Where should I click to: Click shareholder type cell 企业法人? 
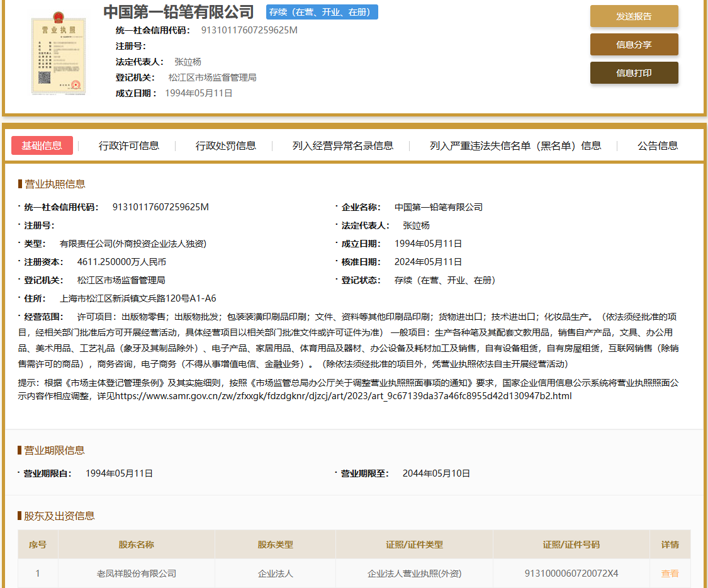coord(276,574)
